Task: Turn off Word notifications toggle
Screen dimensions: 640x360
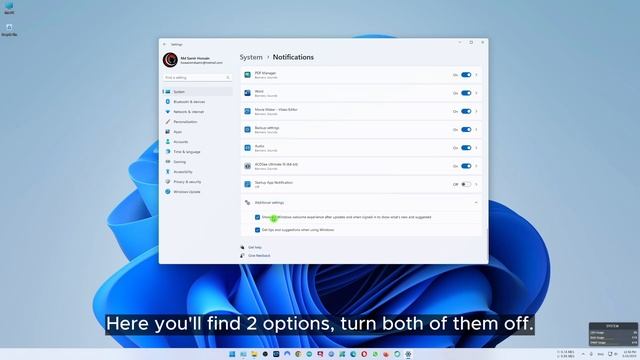Action: 466,93
